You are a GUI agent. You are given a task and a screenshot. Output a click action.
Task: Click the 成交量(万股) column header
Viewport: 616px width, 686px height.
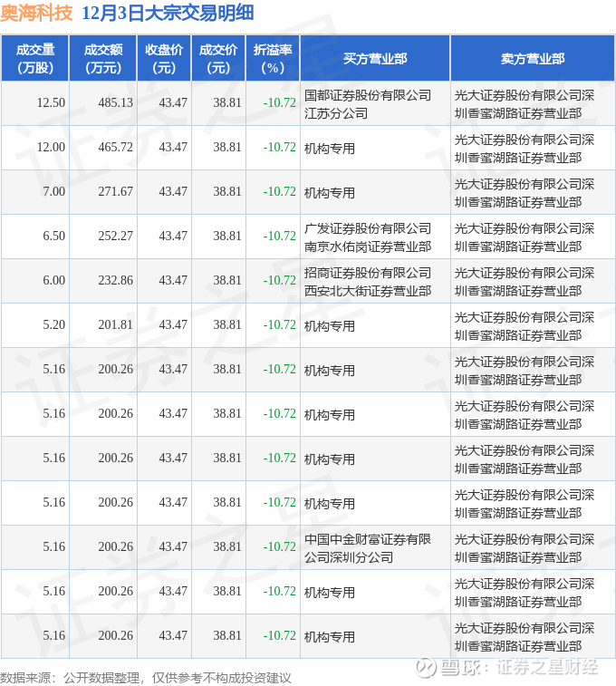coord(35,59)
